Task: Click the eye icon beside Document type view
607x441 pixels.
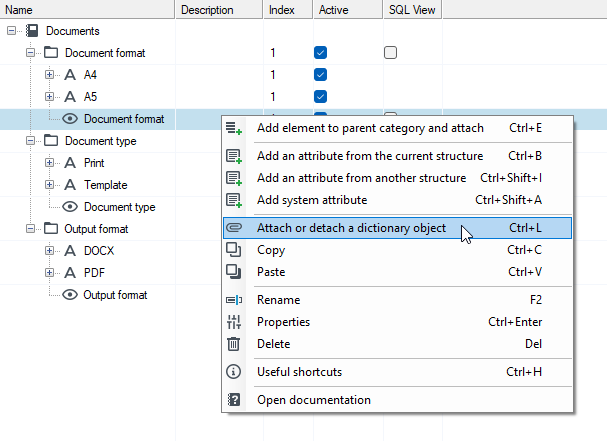Action: click(70, 207)
